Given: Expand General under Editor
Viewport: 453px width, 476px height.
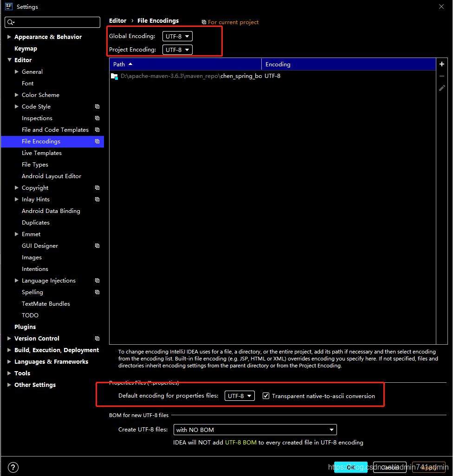Looking at the screenshot, I should (17, 71).
